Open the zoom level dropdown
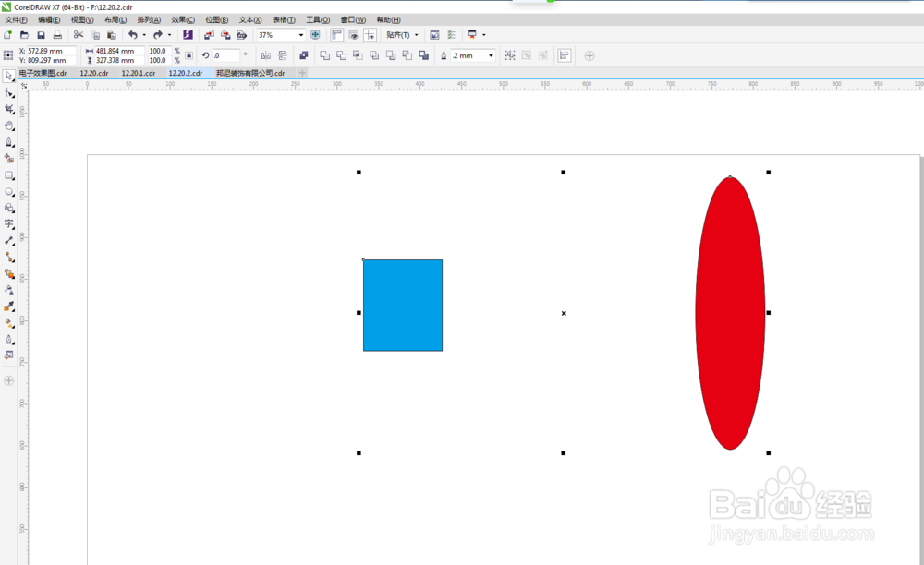This screenshot has height=565, width=924. point(300,35)
